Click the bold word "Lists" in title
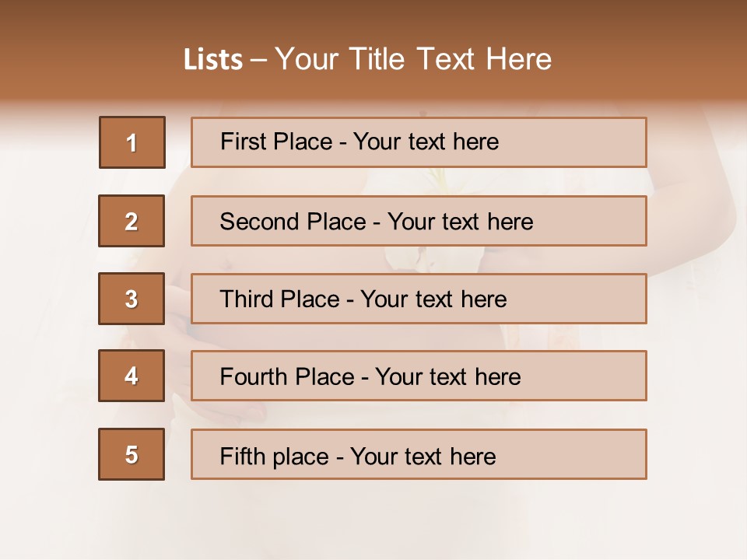Image resolution: width=747 pixels, height=560 pixels. (213, 60)
